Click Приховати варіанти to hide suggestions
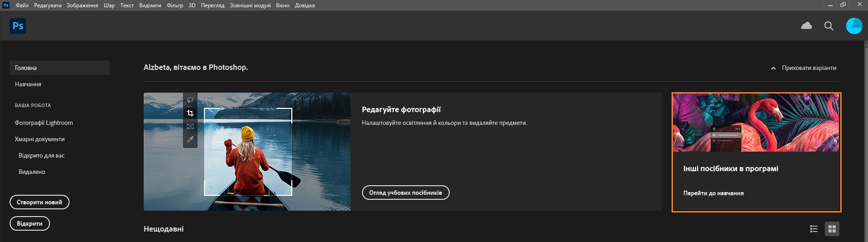Image resolution: width=868 pixels, height=242 pixels. pyautogui.click(x=809, y=68)
